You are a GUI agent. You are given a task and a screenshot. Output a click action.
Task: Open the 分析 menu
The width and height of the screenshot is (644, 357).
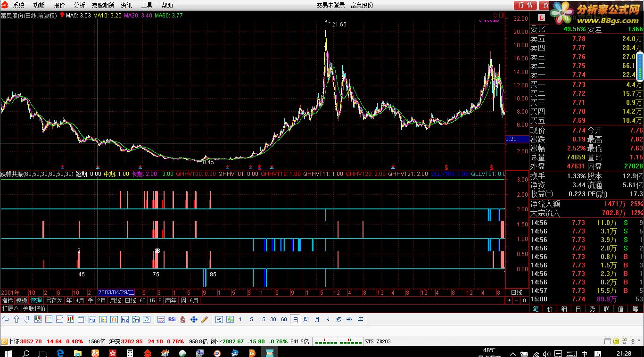tap(79, 5)
